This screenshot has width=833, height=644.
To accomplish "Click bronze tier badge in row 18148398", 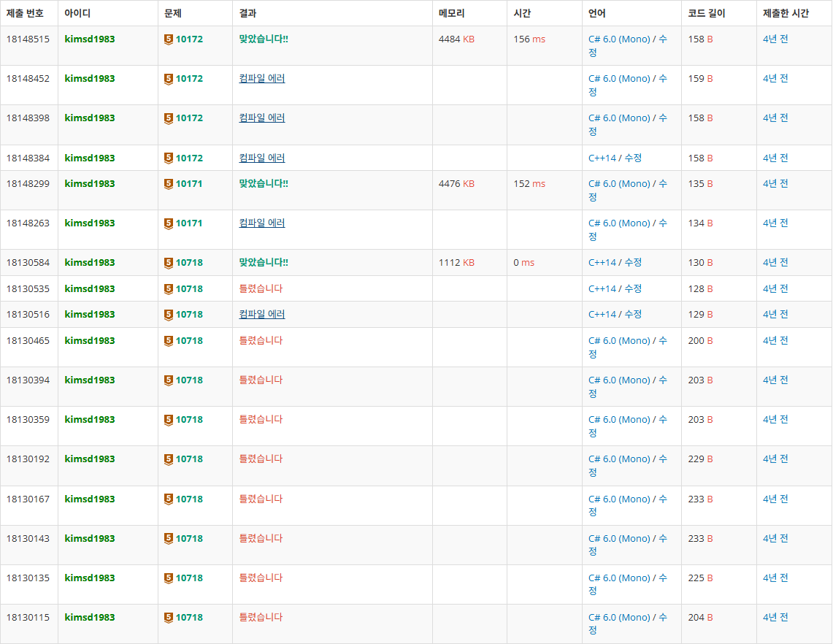I will [x=169, y=118].
